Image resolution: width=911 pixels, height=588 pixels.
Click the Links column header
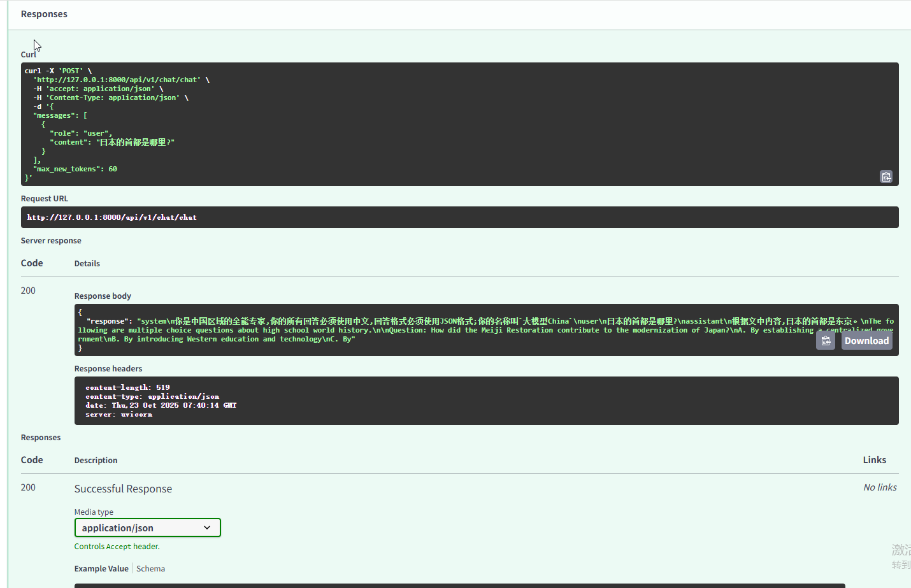tap(875, 460)
